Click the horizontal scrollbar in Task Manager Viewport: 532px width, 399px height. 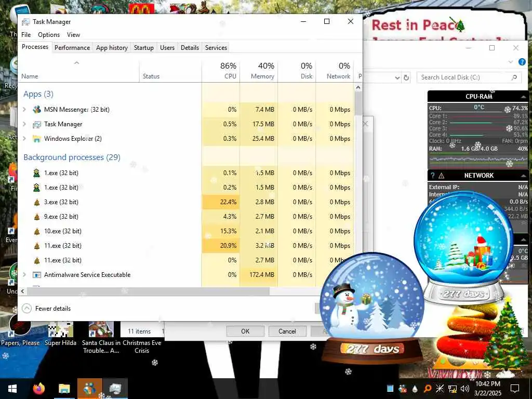pos(148,291)
